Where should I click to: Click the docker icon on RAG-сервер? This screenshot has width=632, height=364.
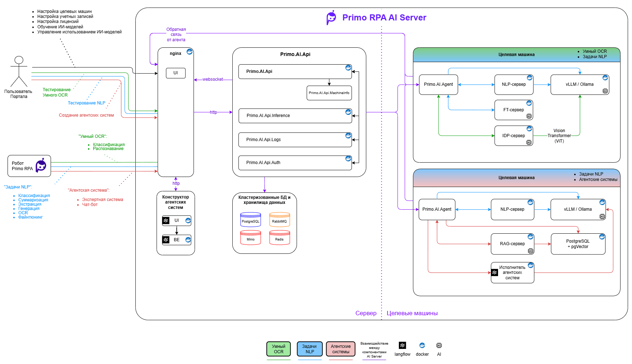click(x=530, y=237)
